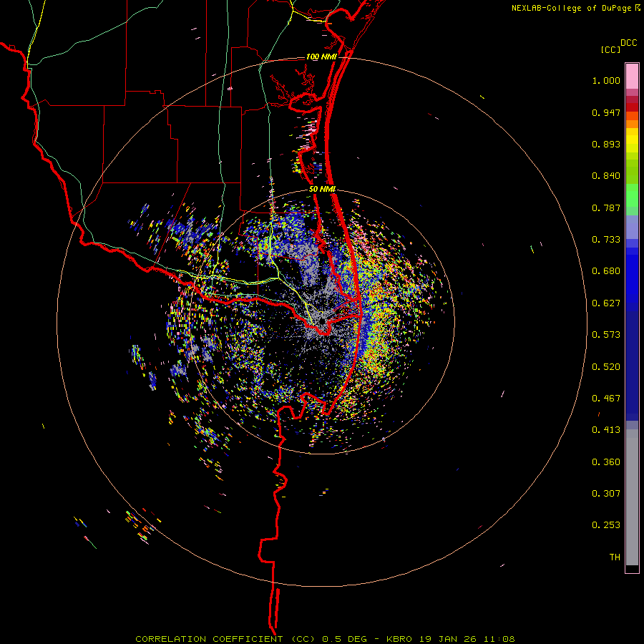Viewport: 644px width, 644px height.
Task: Select the 0.360 colorbar value label
Action: [606, 462]
